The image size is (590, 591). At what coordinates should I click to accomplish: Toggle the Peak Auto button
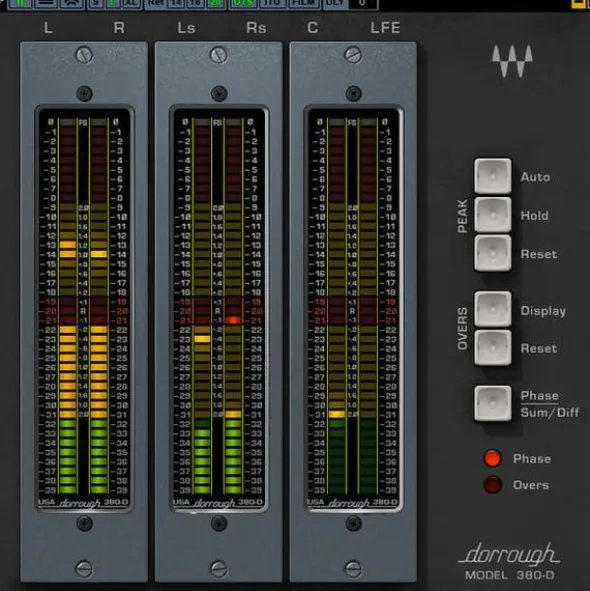(x=492, y=176)
